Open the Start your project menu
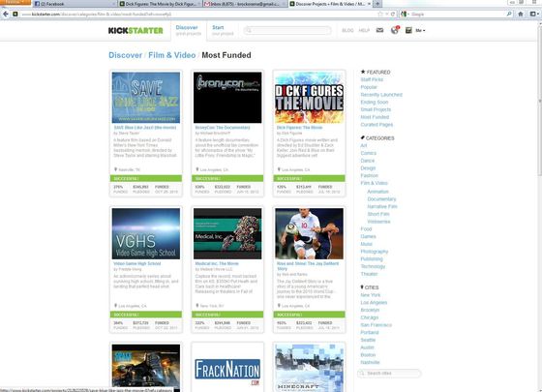 (223, 30)
